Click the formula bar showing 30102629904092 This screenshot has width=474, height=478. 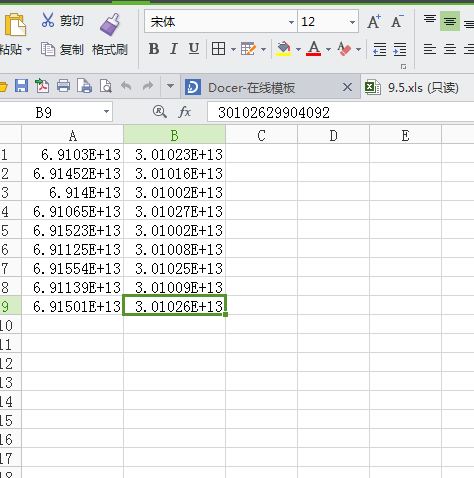click(340, 112)
